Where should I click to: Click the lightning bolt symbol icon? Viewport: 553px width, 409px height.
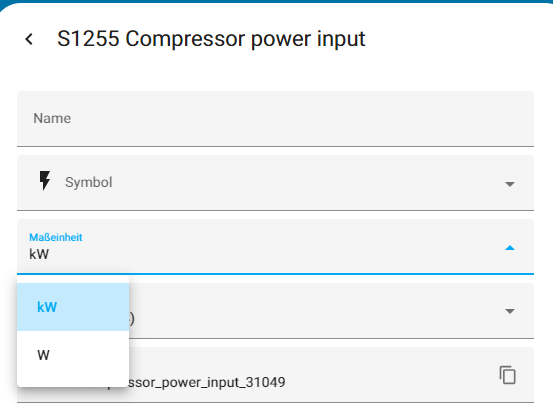(44, 181)
